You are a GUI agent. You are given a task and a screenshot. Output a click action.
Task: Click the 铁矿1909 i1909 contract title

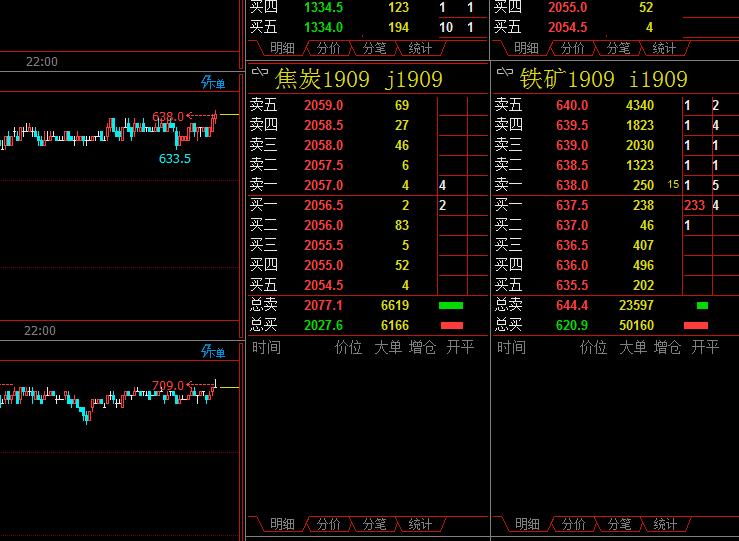click(x=603, y=79)
